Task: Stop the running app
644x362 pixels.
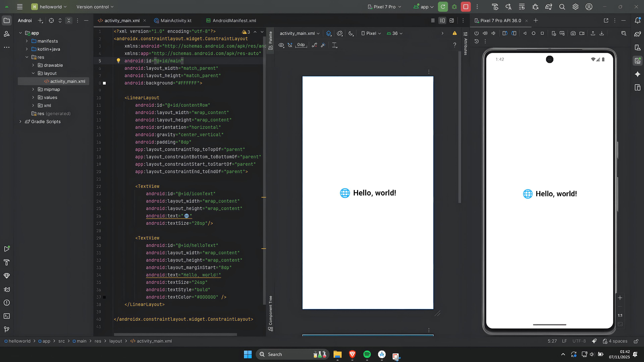Action: click(x=466, y=7)
